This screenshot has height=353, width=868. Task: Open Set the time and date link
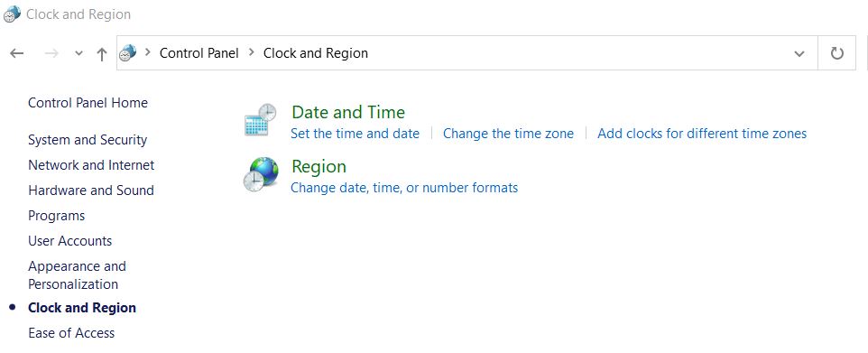pos(355,134)
